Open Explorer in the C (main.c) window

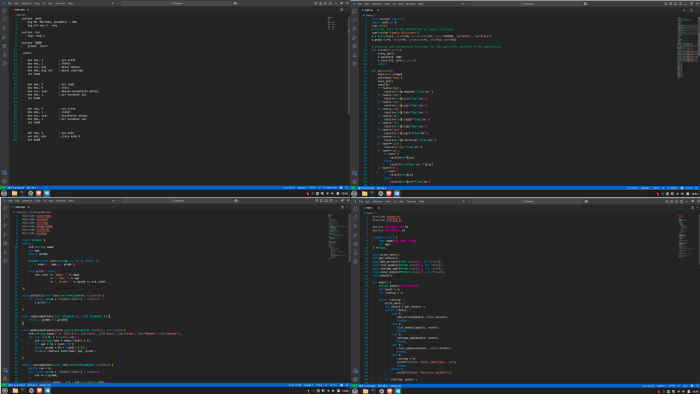pyautogui.click(x=355, y=208)
